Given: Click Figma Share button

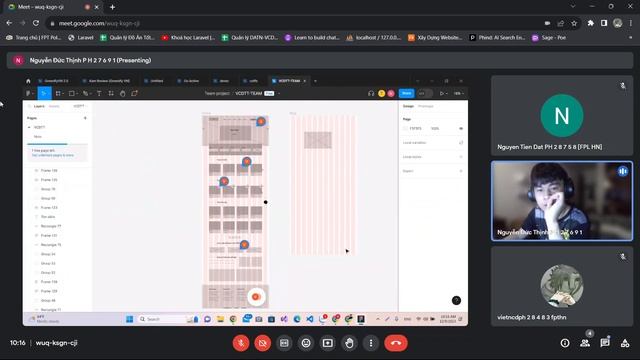Looking at the screenshot, I should (407, 93).
